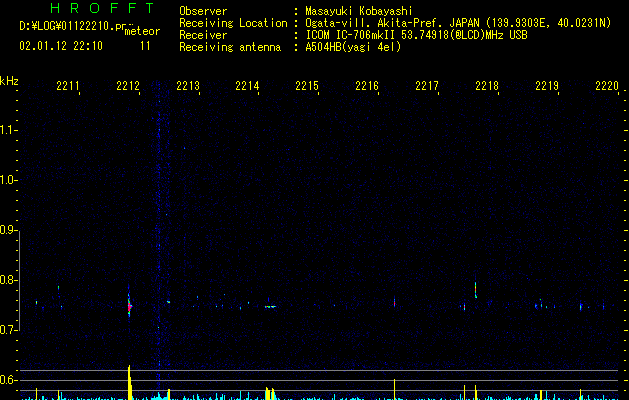Click the tallest yellow intensity bar near 2212
This screenshot has height=400, width=629.
pos(130,382)
